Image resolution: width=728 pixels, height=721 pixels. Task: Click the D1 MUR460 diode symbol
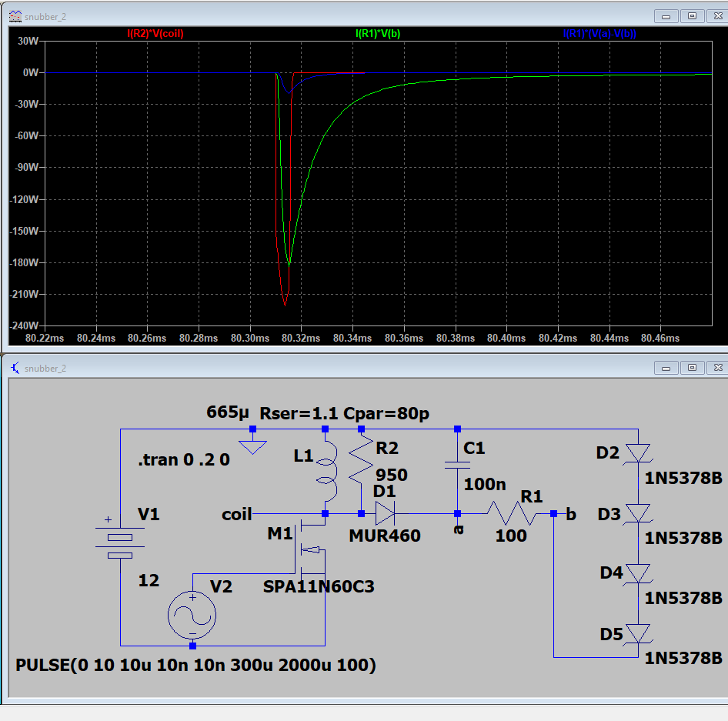click(x=384, y=513)
